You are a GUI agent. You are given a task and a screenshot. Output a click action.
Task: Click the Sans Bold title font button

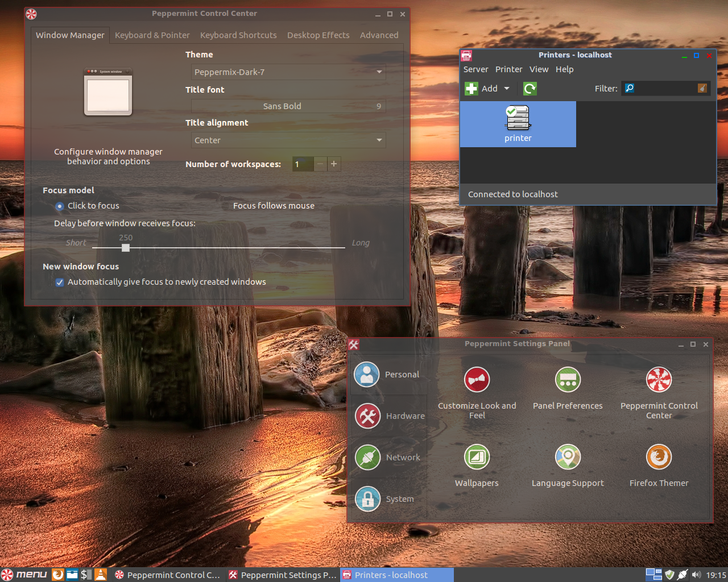pos(288,106)
